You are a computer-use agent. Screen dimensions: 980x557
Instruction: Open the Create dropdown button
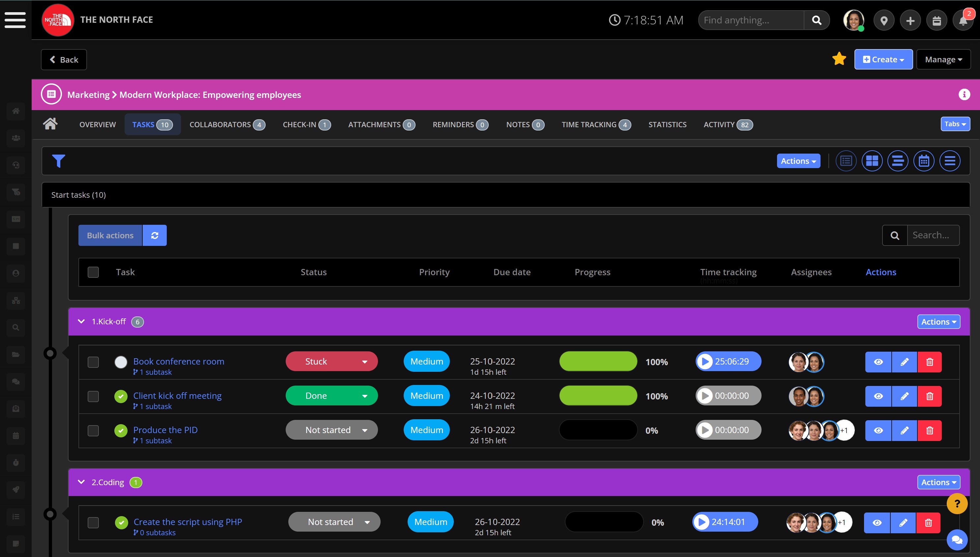(883, 59)
